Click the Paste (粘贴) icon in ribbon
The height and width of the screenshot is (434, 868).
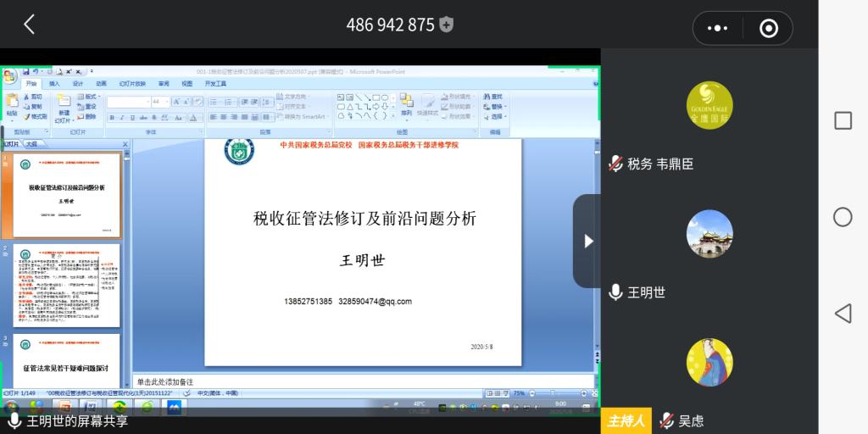[x=11, y=105]
